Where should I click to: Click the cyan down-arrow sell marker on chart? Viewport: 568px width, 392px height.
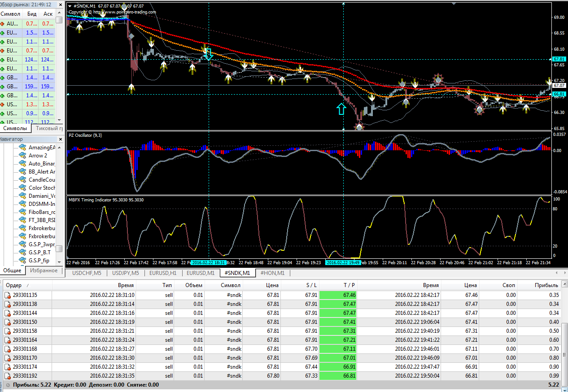pyautogui.click(x=208, y=55)
